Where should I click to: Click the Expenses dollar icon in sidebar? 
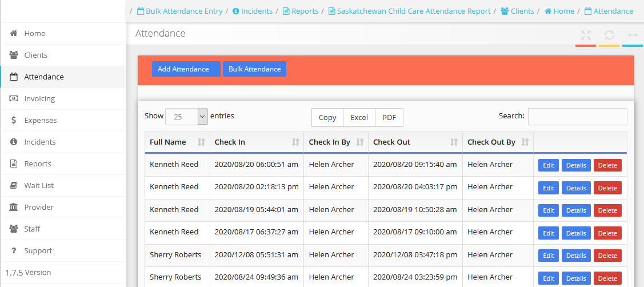coord(14,120)
